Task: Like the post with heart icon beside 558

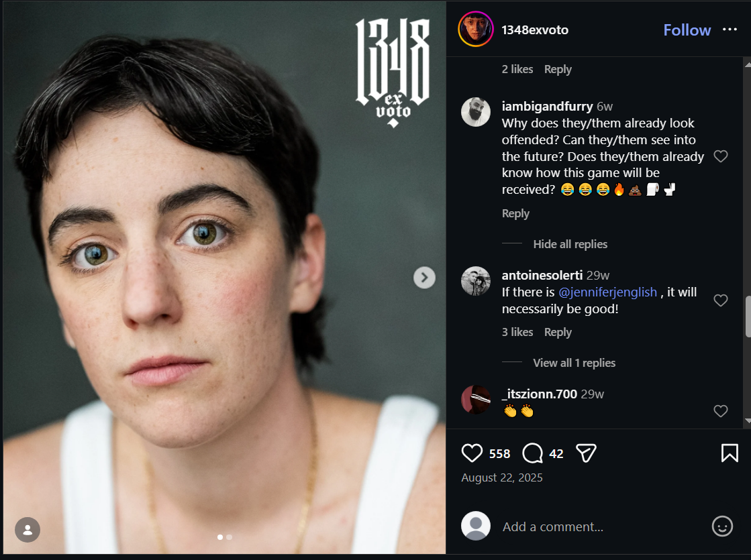Action: tap(472, 453)
